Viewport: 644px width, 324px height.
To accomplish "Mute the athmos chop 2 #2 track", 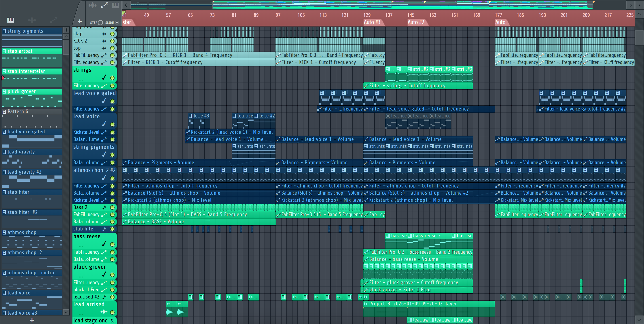I will tap(112, 178).
